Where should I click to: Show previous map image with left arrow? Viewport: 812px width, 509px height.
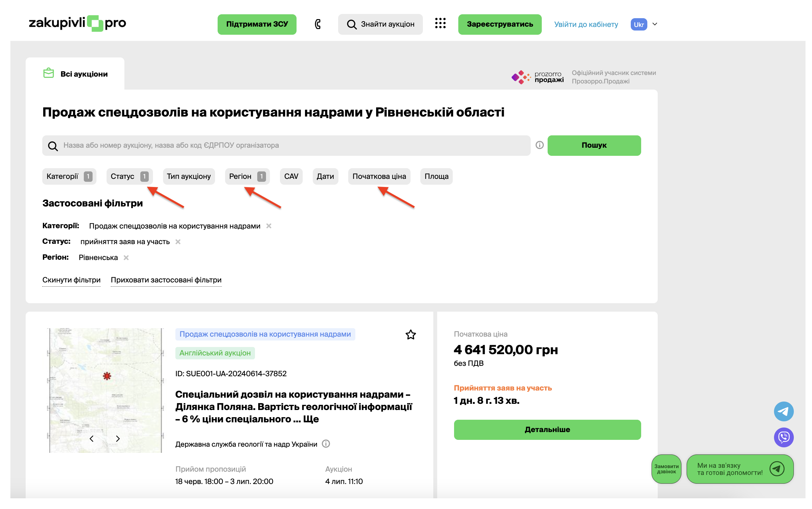click(92, 439)
